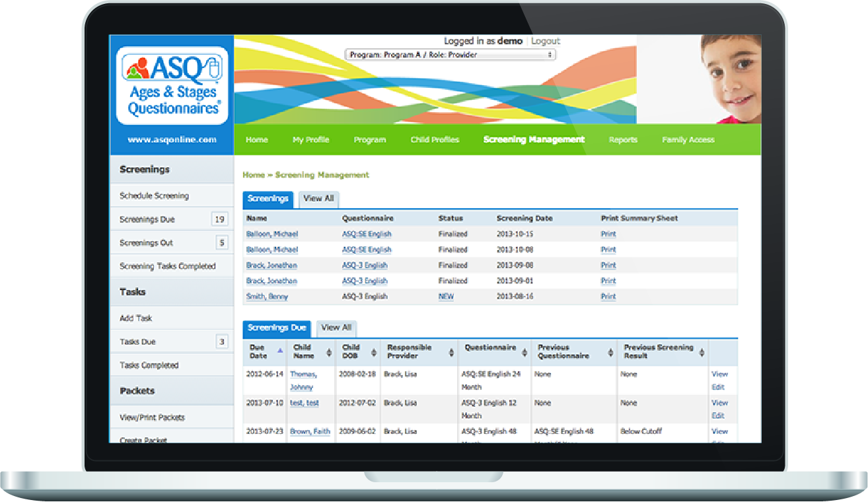Print summary sheet for Smith, Benny
Screen dimensions: 868x502
pyautogui.click(x=607, y=297)
